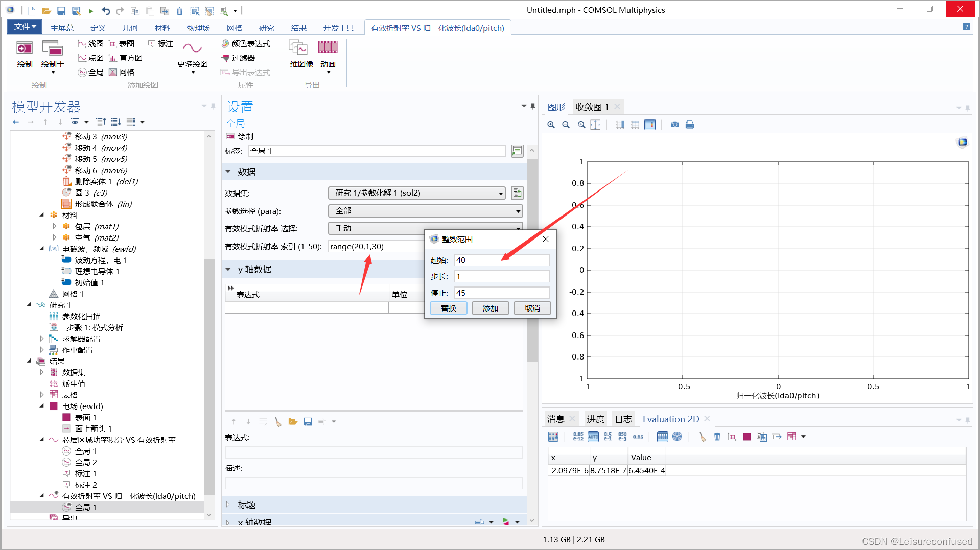Expand the 标题 section

click(228, 505)
